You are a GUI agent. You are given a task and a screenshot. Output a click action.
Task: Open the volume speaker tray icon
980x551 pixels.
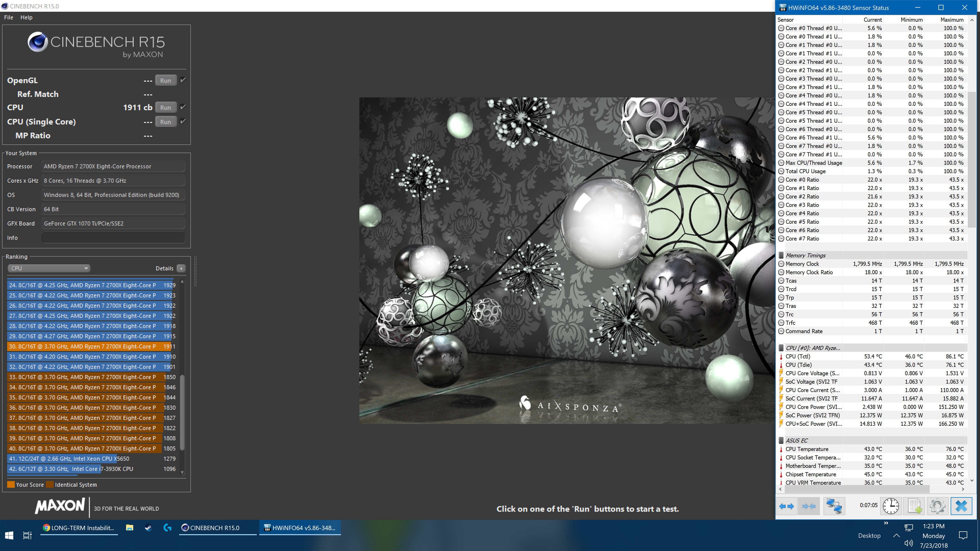908,543
